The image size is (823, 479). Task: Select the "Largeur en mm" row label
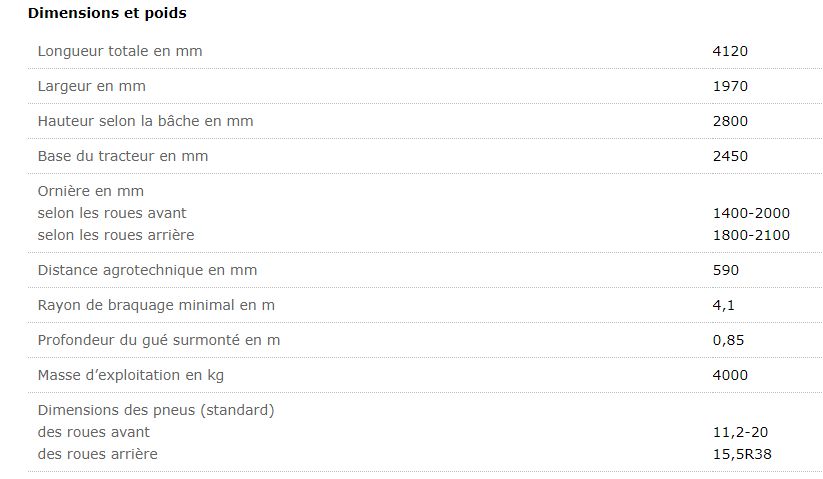click(91, 86)
